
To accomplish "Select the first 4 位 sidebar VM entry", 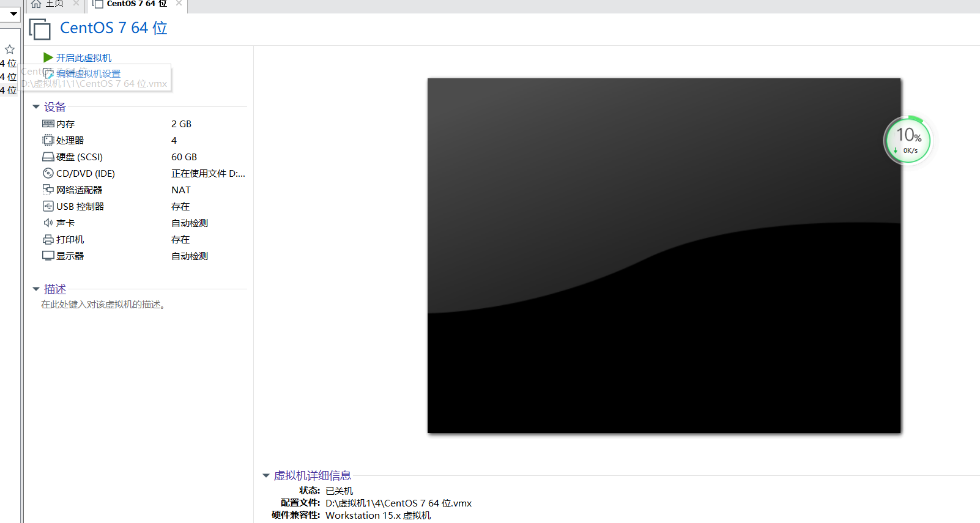I will pyautogui.click(x=9, y=64).
